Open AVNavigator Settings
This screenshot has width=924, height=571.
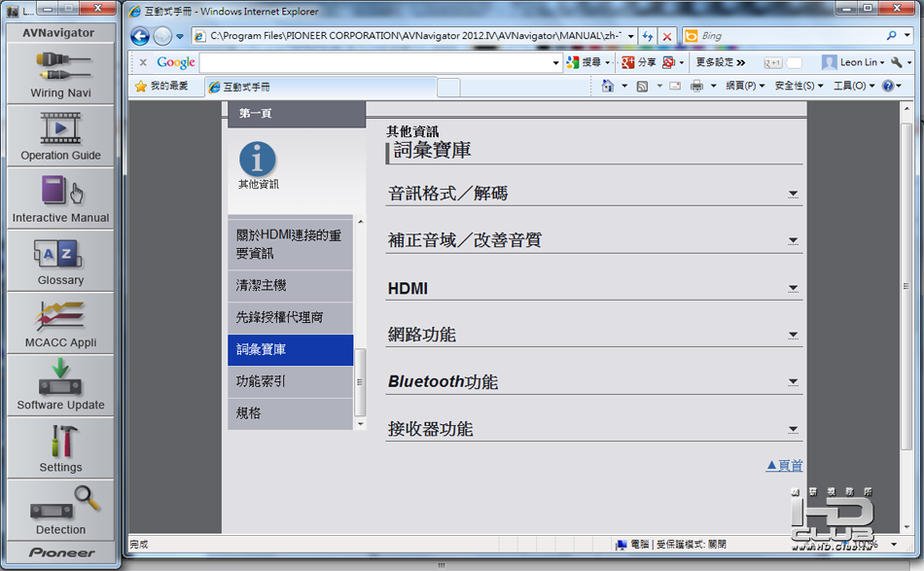point(60,448)
